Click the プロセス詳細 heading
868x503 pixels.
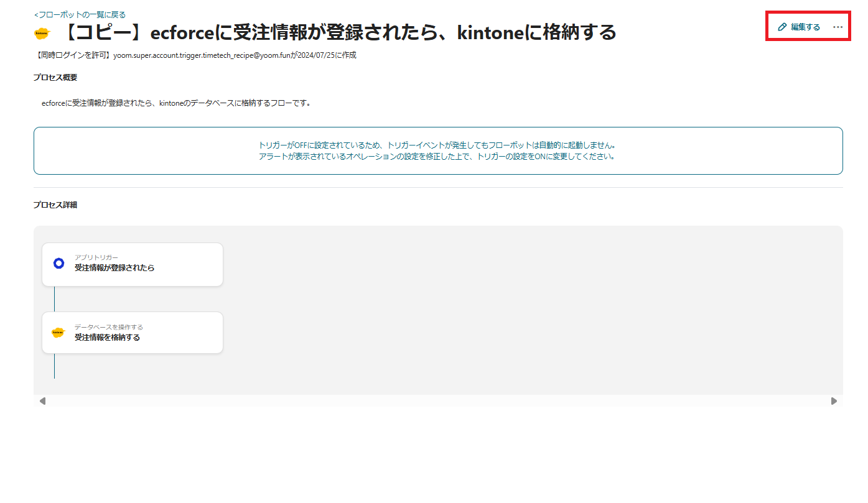[x=55, y=205]
